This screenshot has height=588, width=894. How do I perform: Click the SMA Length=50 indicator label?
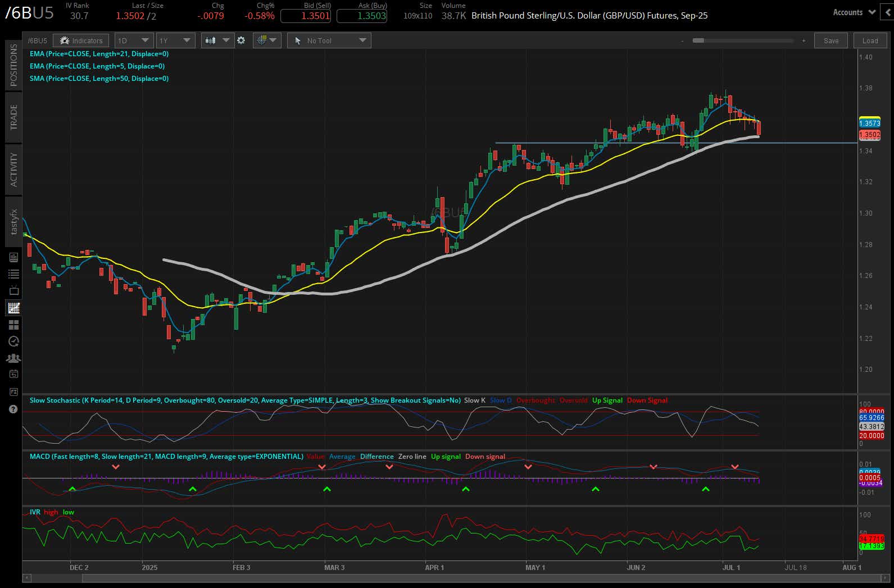[x=99, y=79]
